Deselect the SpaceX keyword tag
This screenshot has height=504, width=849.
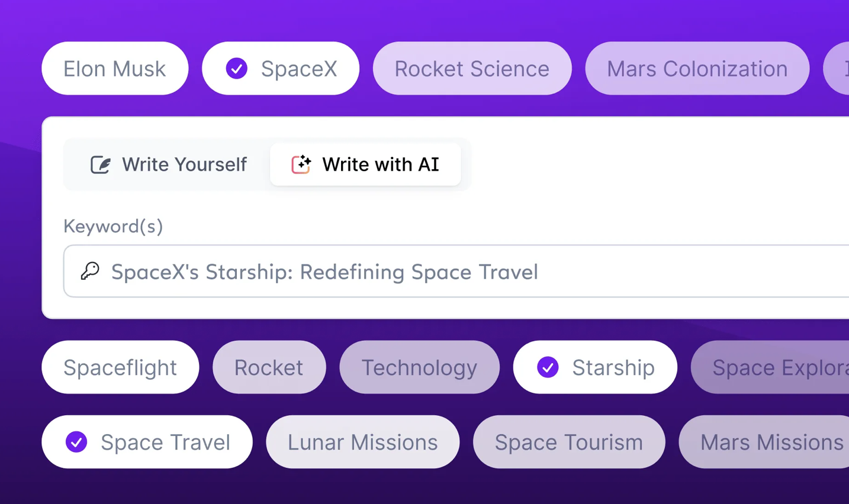click(x=280, y=69)
